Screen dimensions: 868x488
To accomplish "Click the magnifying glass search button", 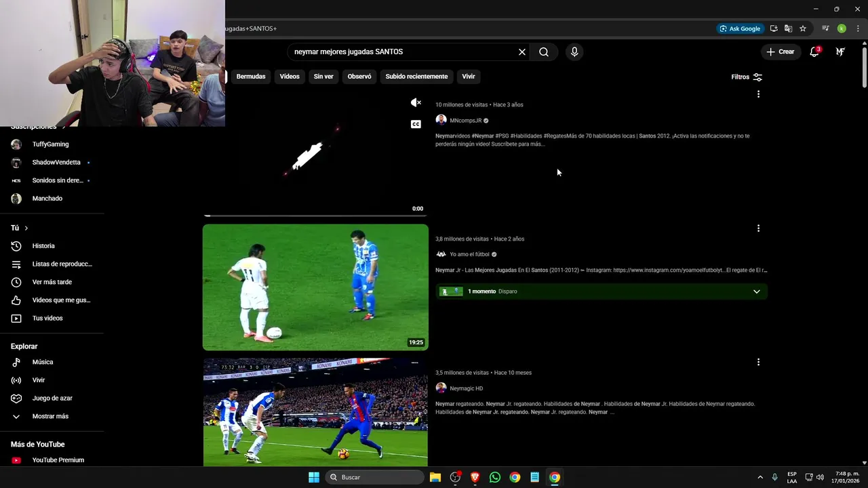I will click(544, 52).
